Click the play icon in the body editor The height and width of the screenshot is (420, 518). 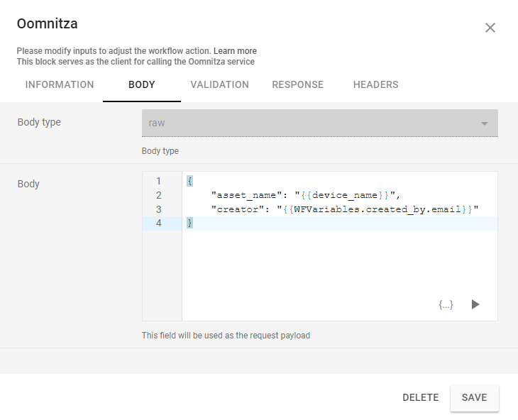point(475,304)
